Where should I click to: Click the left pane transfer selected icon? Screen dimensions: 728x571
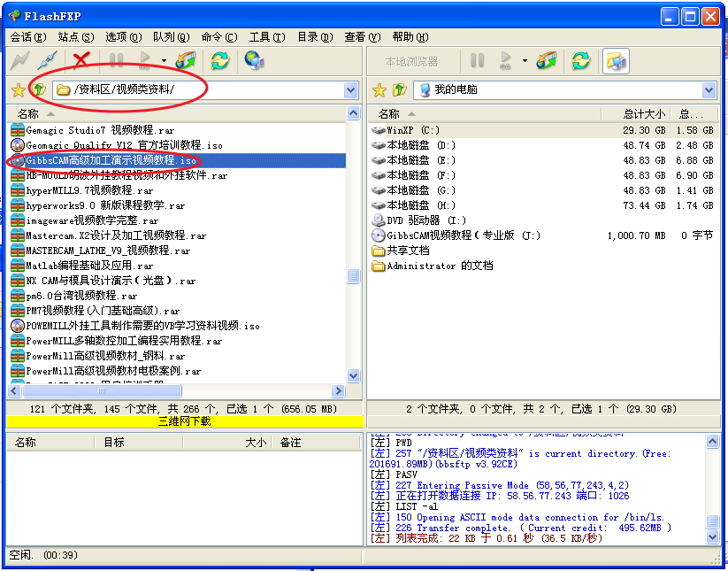(x=186, y=60)
